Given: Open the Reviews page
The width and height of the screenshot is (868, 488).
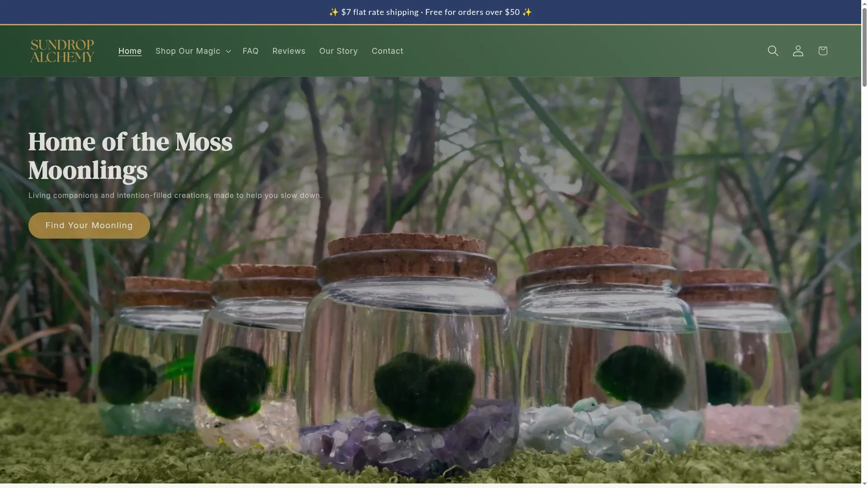Looking at the screenshot, I should click(289, 51).
